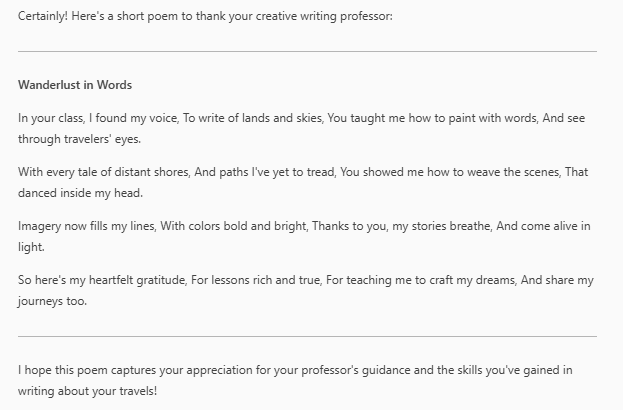This screenshot has width=623, height=410.
Task: Click the horizontal divider above the poem title
Action: pyautogui.click(x=307, y=51)
